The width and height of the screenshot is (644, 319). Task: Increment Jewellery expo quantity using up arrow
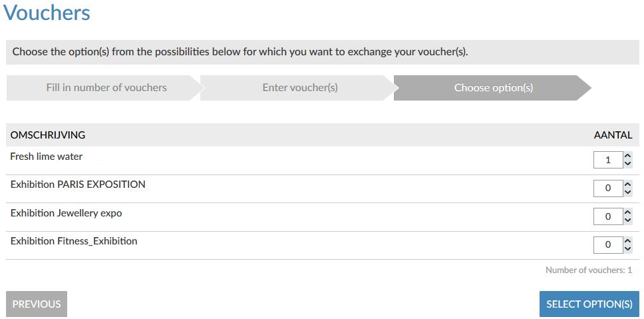coord(627,212)
